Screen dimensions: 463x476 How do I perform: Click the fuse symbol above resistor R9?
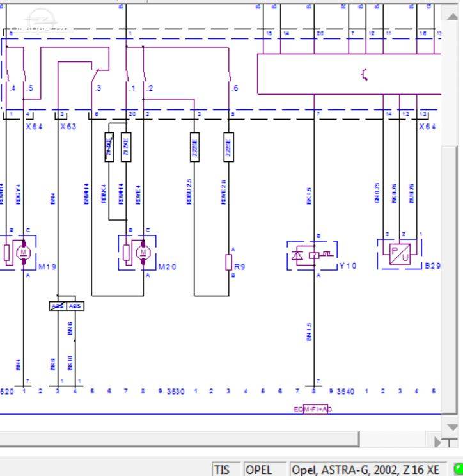(229, 147)
